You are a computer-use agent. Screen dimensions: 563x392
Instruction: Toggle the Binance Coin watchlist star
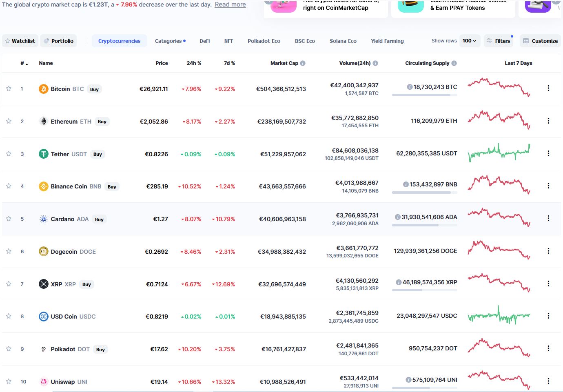point(9,186)
